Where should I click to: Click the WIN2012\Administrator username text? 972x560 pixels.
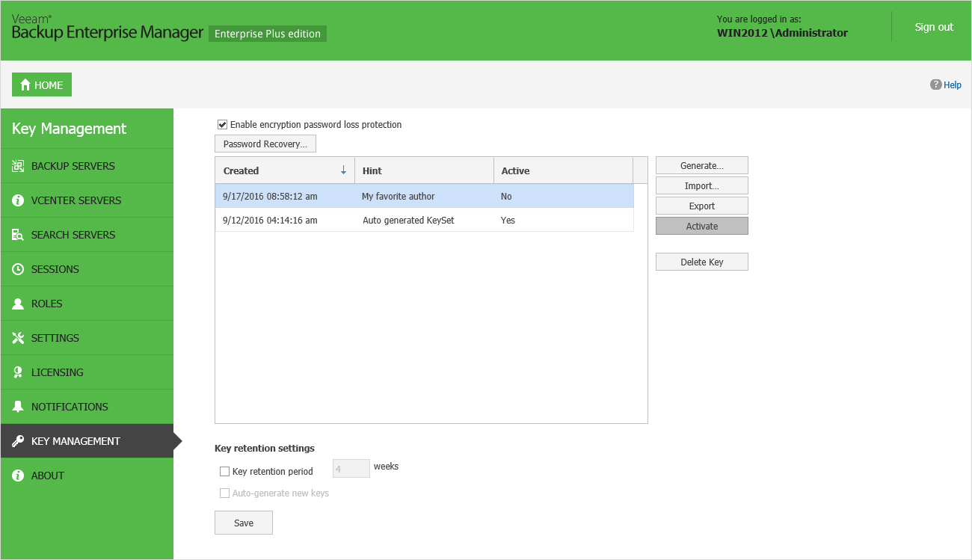click(782, 33)
